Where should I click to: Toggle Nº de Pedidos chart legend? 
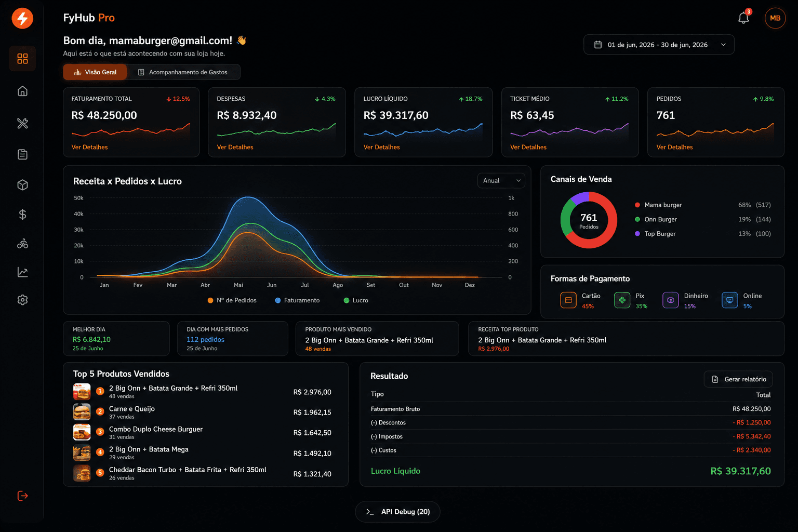[232, 300]
